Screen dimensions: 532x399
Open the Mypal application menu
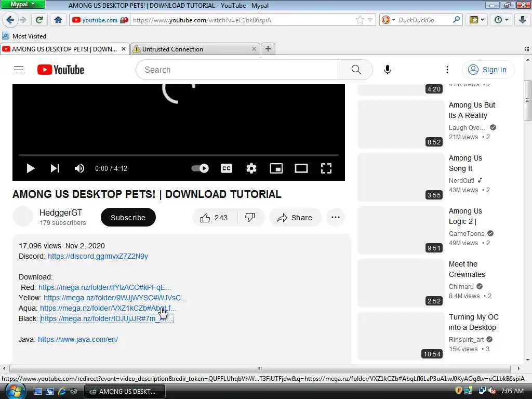click(x=22, y=4)
